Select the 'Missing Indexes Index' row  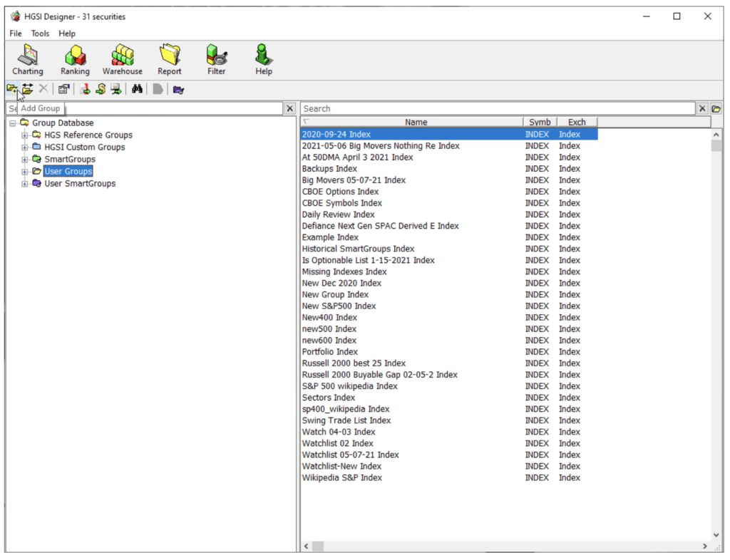tap(449, 271)
